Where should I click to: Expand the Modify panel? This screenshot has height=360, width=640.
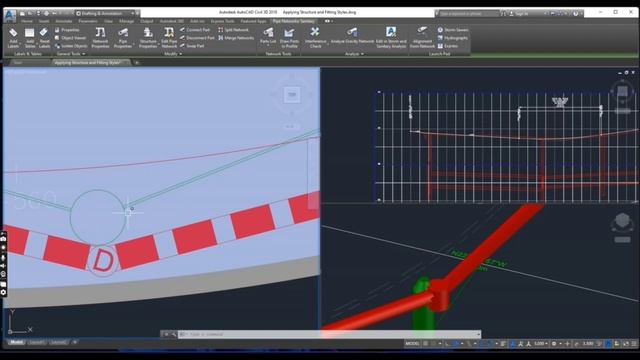pos(173,54)
